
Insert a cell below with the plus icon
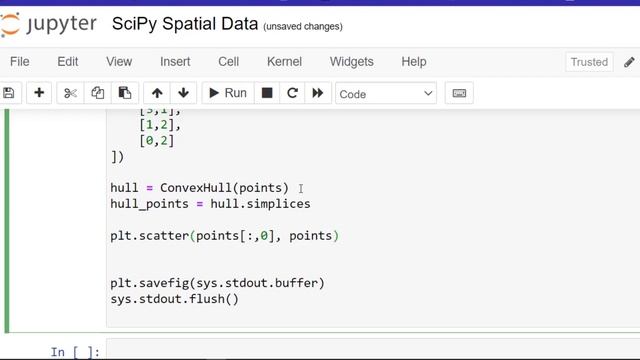coord(39,93)
